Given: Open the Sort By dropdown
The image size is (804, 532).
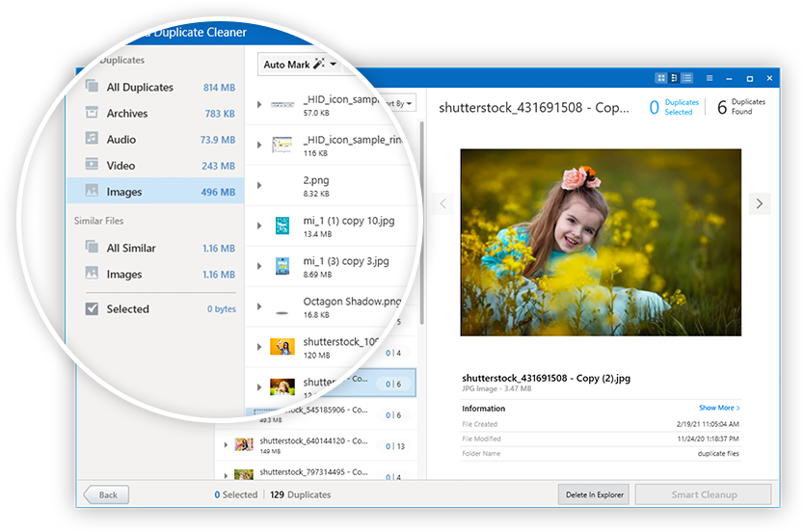Looking at the screenshot, I should 400,103.
